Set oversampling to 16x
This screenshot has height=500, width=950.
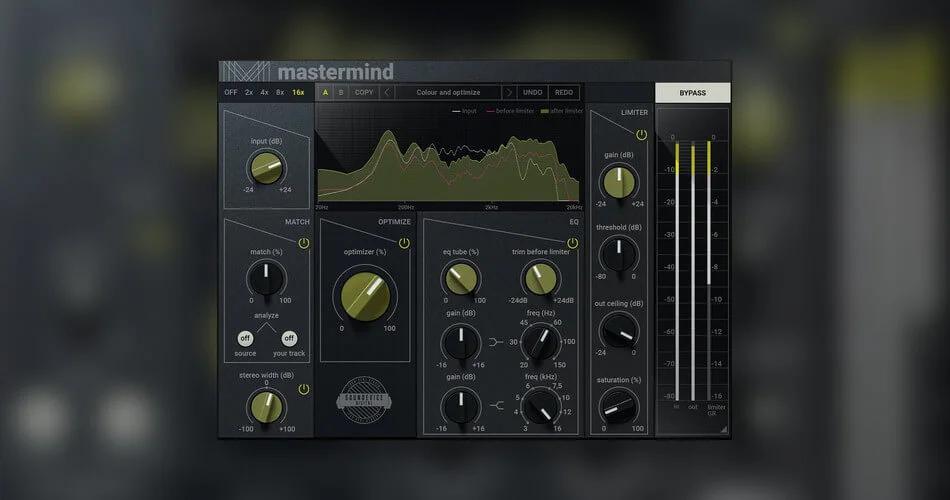[298, 92]
